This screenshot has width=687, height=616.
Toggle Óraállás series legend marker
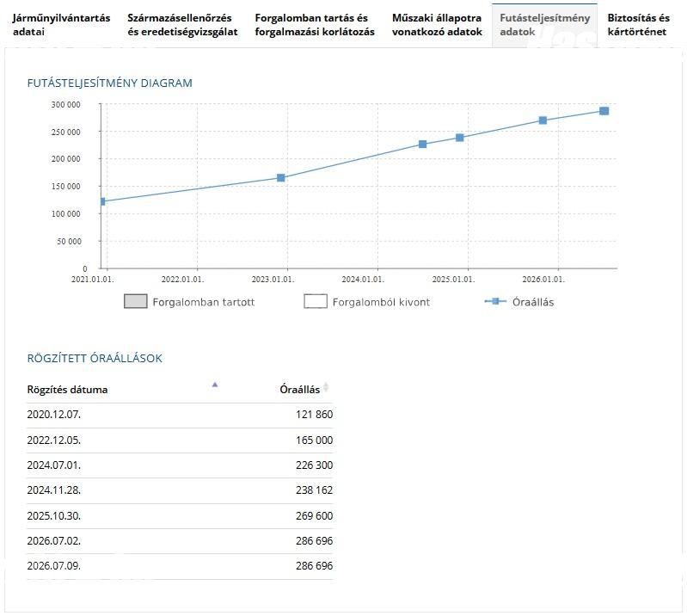pyautogui.click(x=495, y=301)
